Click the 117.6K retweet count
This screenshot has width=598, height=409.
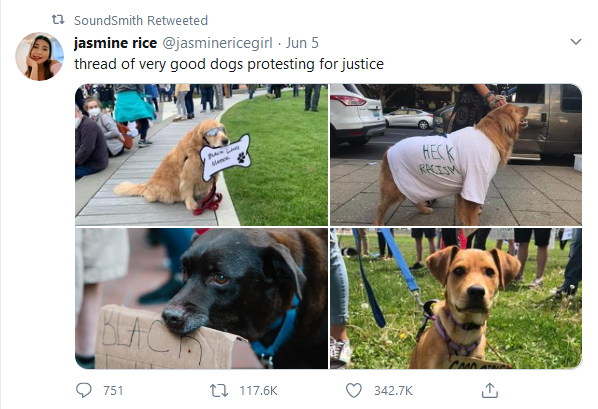click(x=258, y=391)
